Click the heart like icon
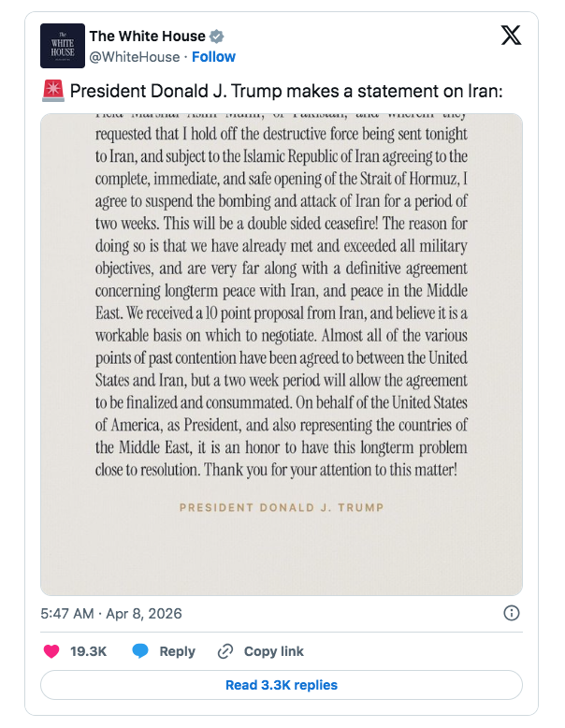This screenshot has width=565, height=728. click(51, 651)
